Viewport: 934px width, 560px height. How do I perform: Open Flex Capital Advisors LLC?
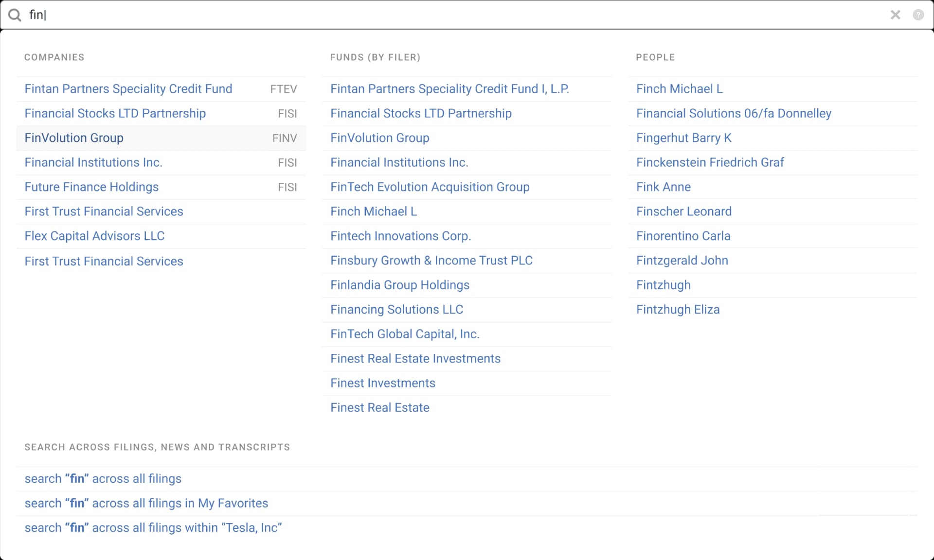pos(94,236)
